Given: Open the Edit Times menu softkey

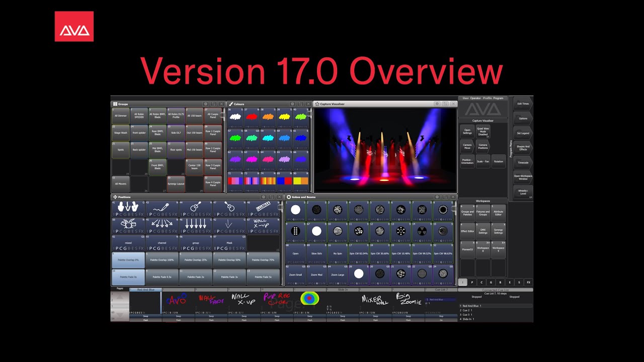Looking at the screenshot, I should [523, 104].
